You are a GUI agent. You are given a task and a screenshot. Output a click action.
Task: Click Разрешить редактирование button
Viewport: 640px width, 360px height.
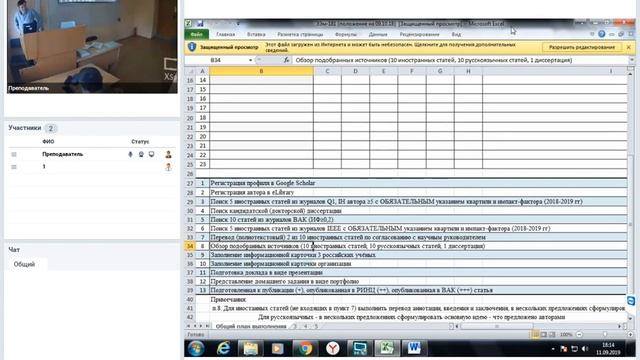582,47
